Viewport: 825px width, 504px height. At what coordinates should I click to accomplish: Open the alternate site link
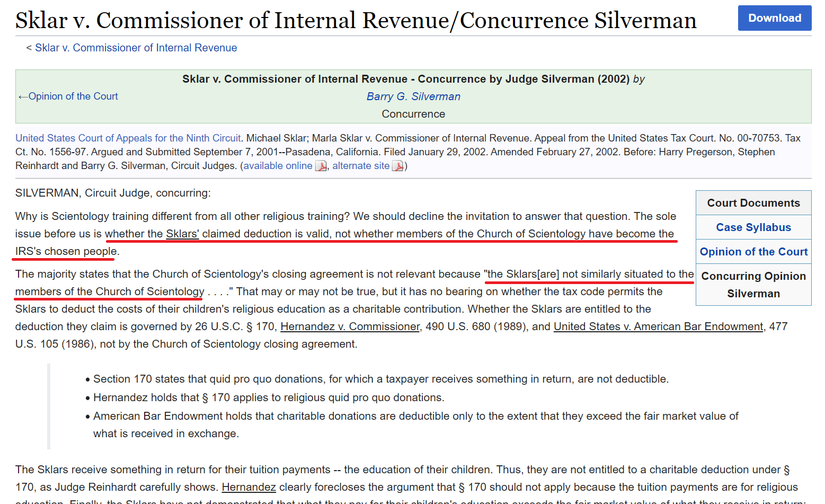[361, 166]
